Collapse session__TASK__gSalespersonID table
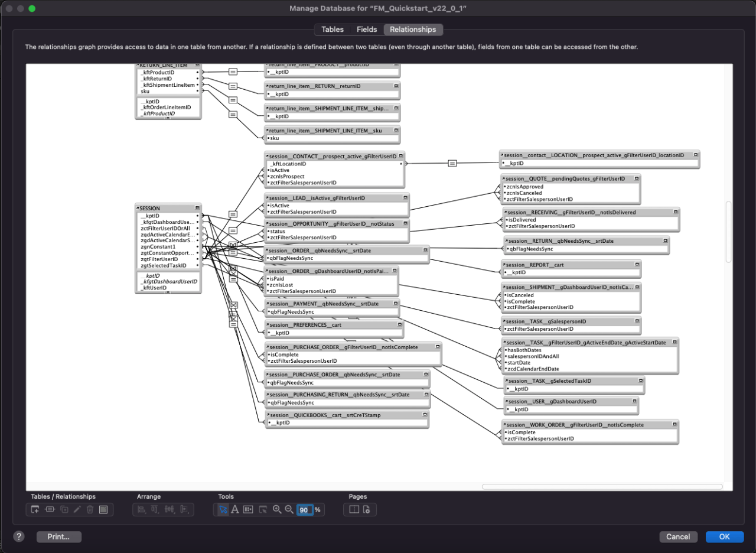Viewport: 756px width, 553px height. (637, 321)
